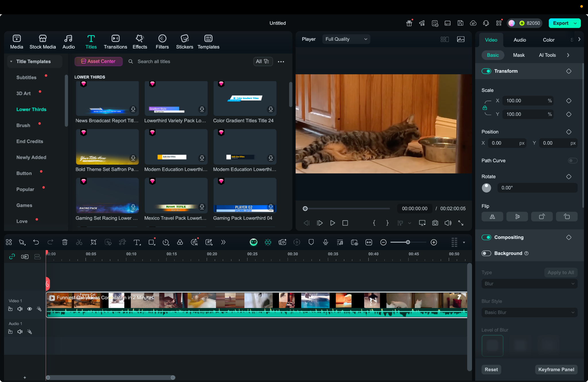Click the undo arrow in timeline toolbar
The image size is (588, 382).
[x=36, y=242]
